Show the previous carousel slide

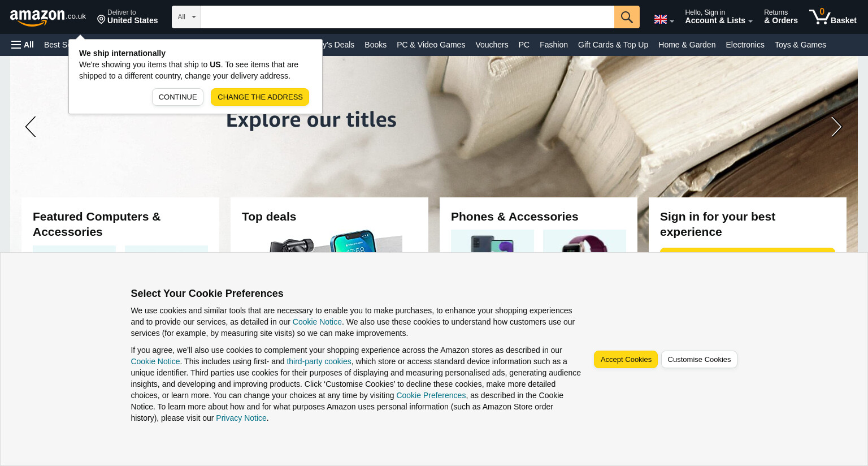[31, 127]
